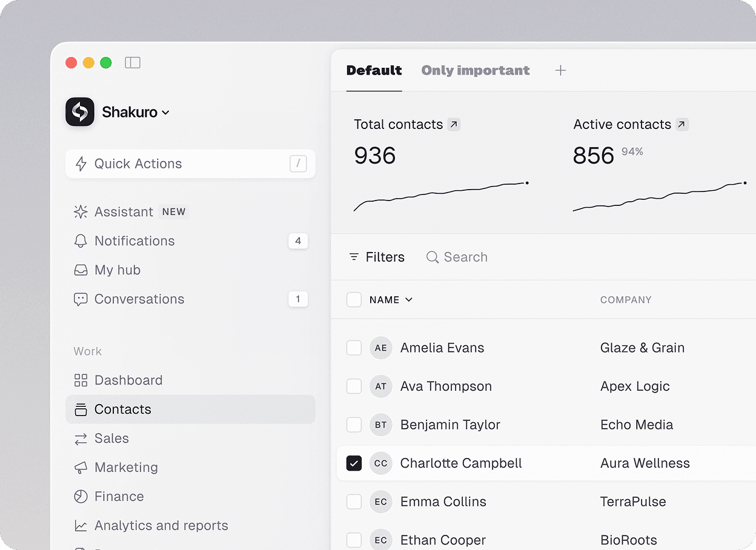
Task: Click the Notifications bell icon
Action: (81, 241)
